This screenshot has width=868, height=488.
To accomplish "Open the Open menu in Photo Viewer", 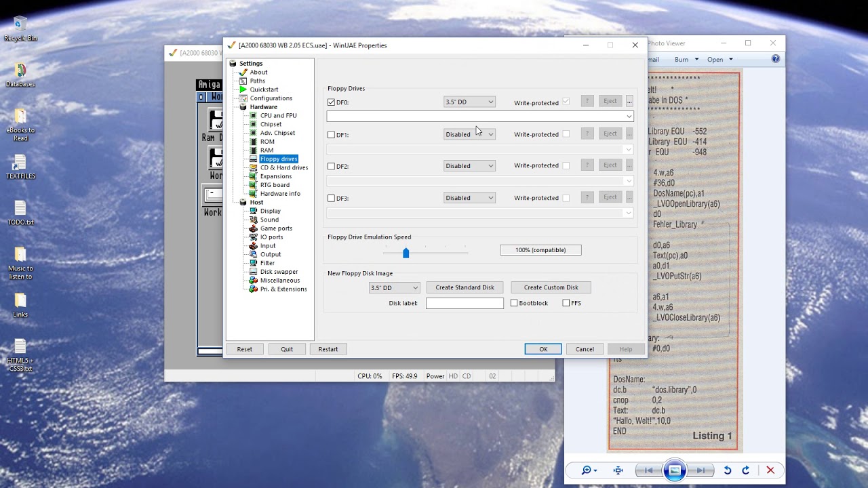I will 720,60.
